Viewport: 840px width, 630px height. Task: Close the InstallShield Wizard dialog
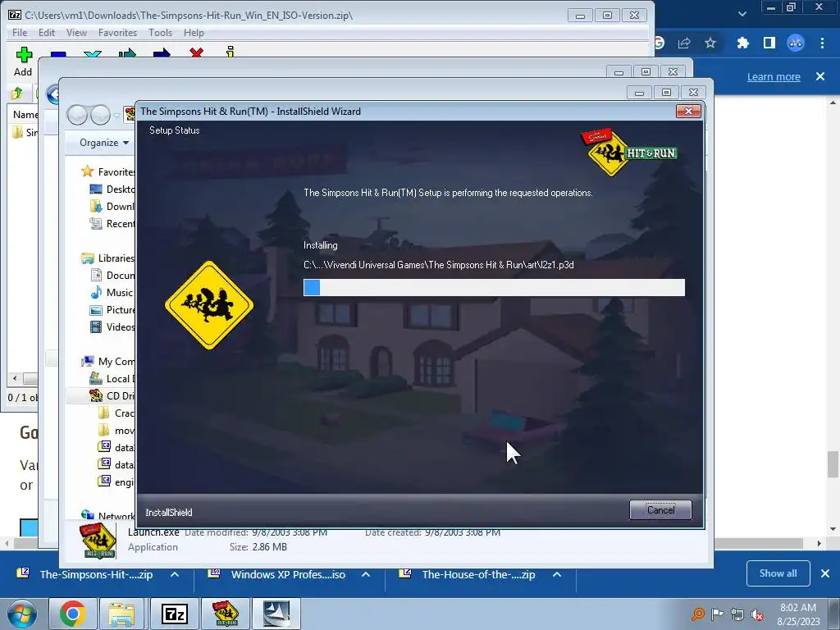[x=688, y=111]
